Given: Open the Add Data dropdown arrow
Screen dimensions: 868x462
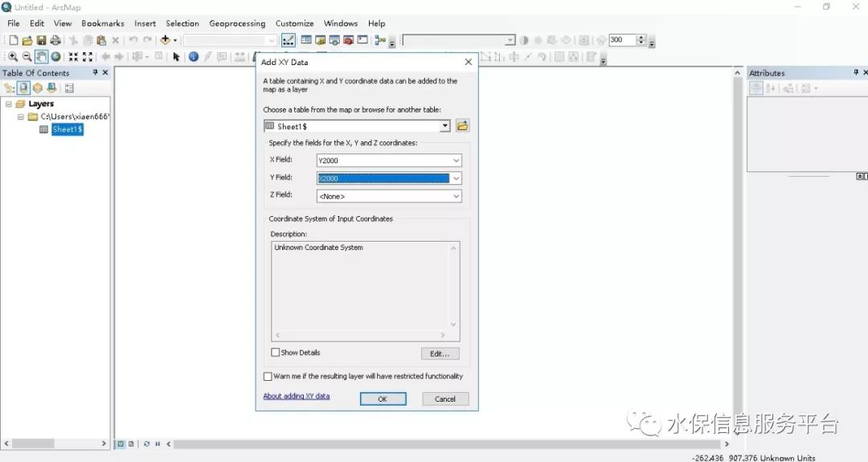Looking at the screenshot, I should point(175,40).
